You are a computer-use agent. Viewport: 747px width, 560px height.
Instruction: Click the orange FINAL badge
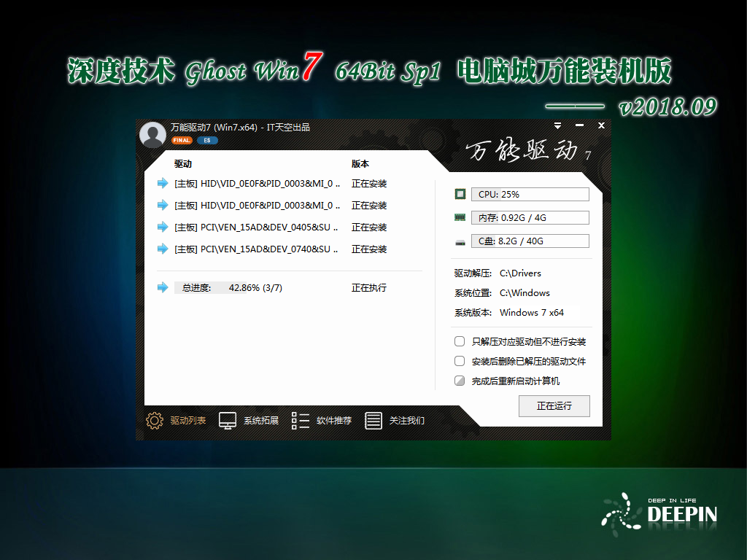[182, 141]
